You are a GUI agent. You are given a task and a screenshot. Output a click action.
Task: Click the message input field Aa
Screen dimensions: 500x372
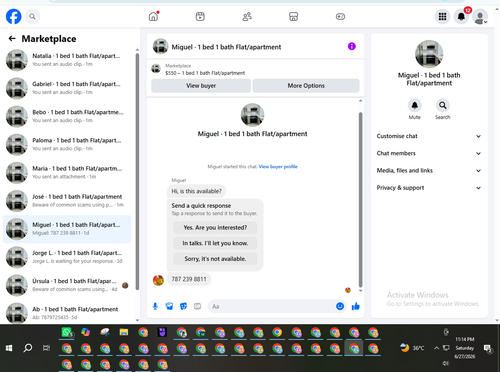coord(272,306)
